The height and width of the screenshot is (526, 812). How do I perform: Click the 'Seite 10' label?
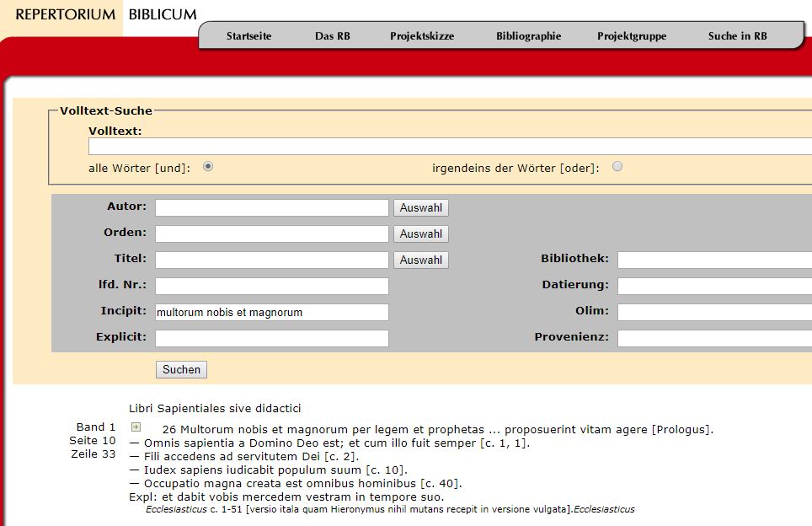tap(92, 441)
